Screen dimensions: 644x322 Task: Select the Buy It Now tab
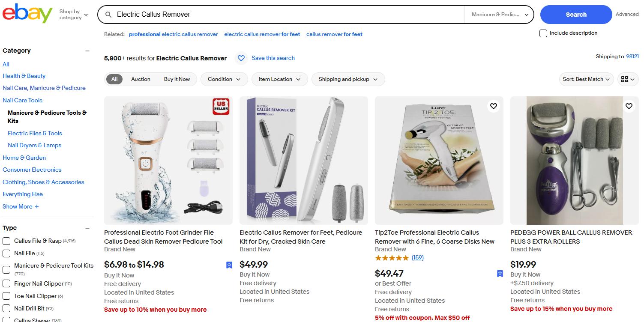(x=177, y=79)
